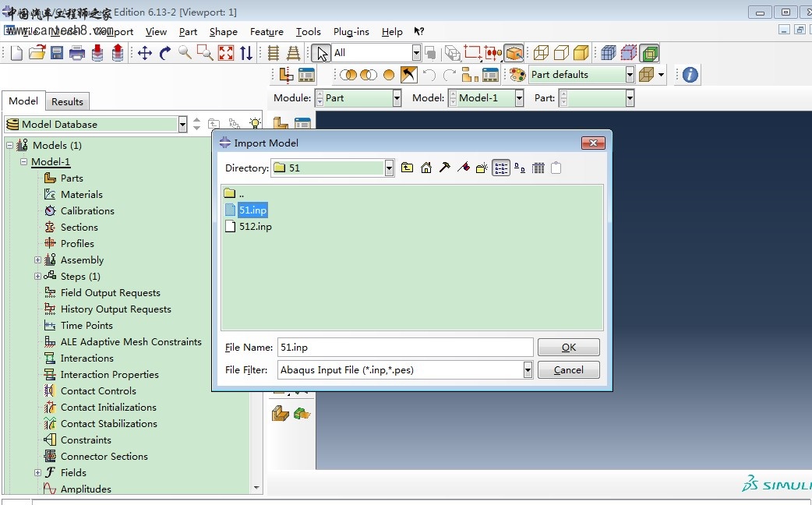Expand the Assembly tree node
The image size is (812, 505).
click(x=37, y=260)
